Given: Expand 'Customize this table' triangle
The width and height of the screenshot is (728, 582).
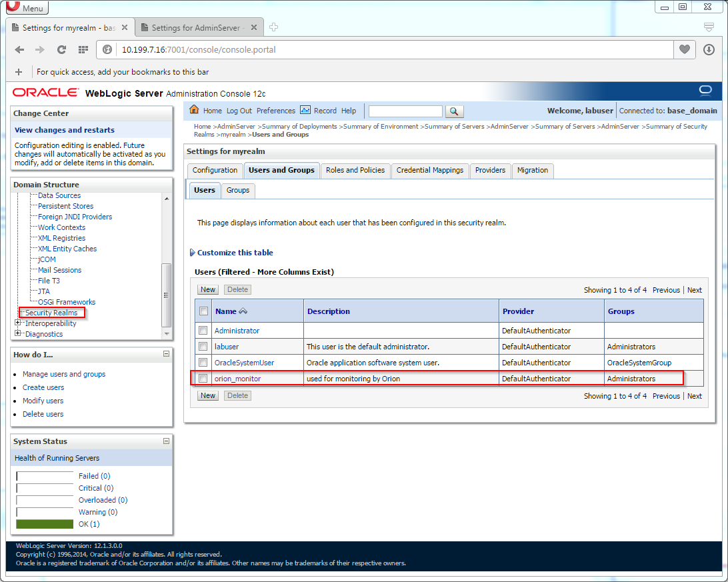Looking at the screenshot, I should pos(192,253).
